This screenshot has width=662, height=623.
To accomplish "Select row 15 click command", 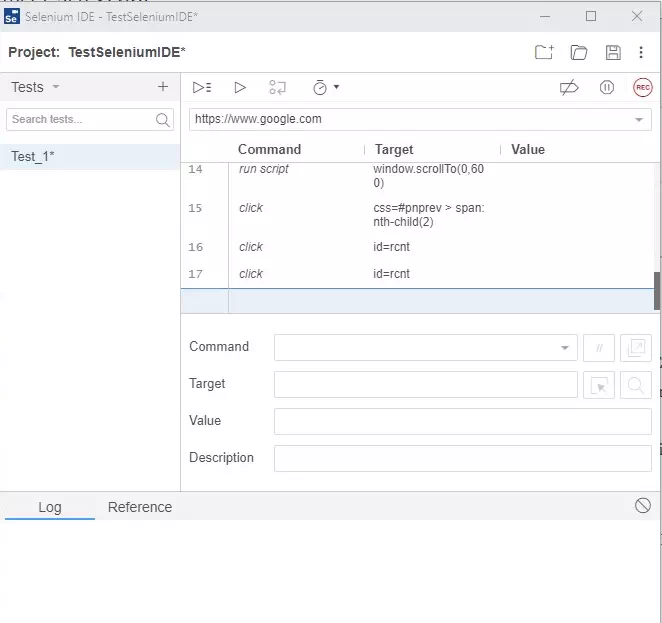I will pos(418,215).
